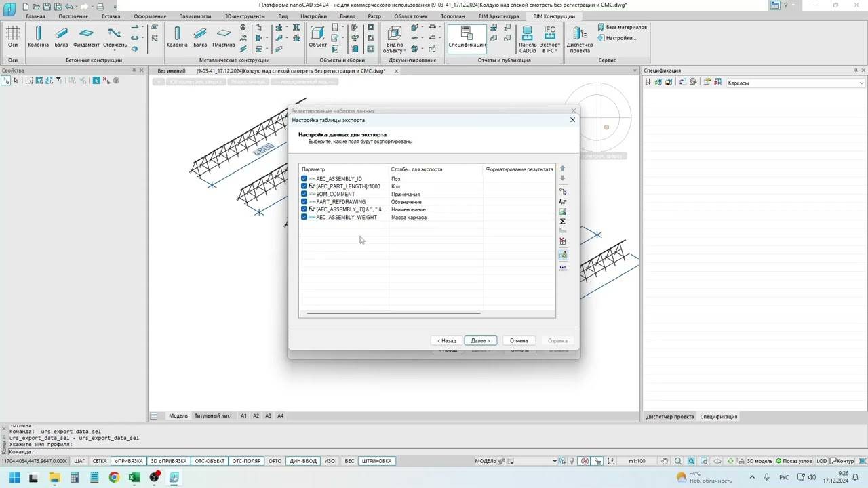The width and height of the screenshot is (868, 488).
Task: Select the A1 layout tab
Action: pyautogui.click(x=244, y=415)
